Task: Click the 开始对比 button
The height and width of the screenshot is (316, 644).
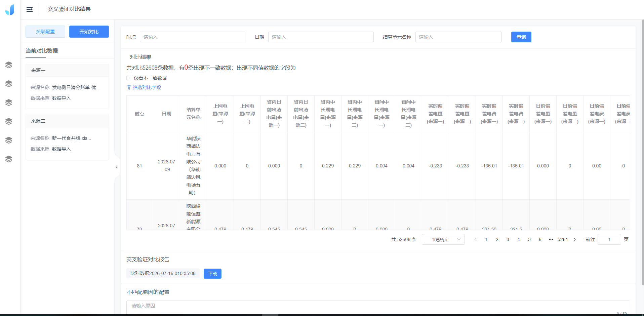Action: pos(89,32)
